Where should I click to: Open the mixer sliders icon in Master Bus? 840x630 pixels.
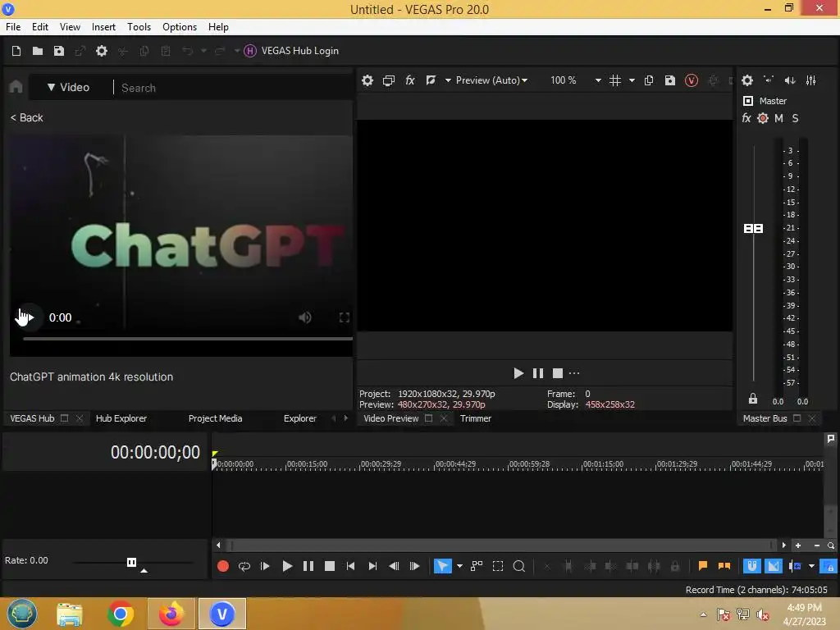tap(811, 80)
